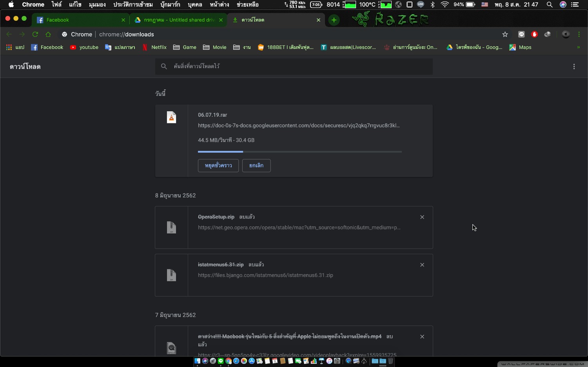
Task: Switch to the Facebook tab
Action: [x=58, y=20]
